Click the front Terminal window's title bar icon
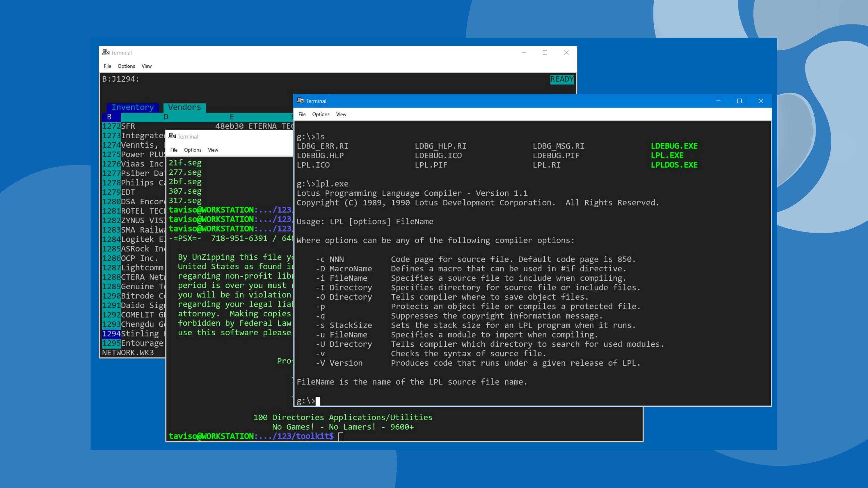The image size is (868, 488). coord(300,100)
